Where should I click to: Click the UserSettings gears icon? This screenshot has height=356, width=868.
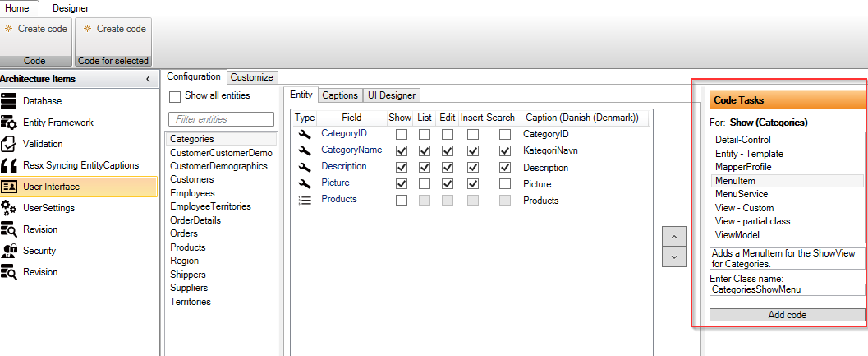point(9,208)
